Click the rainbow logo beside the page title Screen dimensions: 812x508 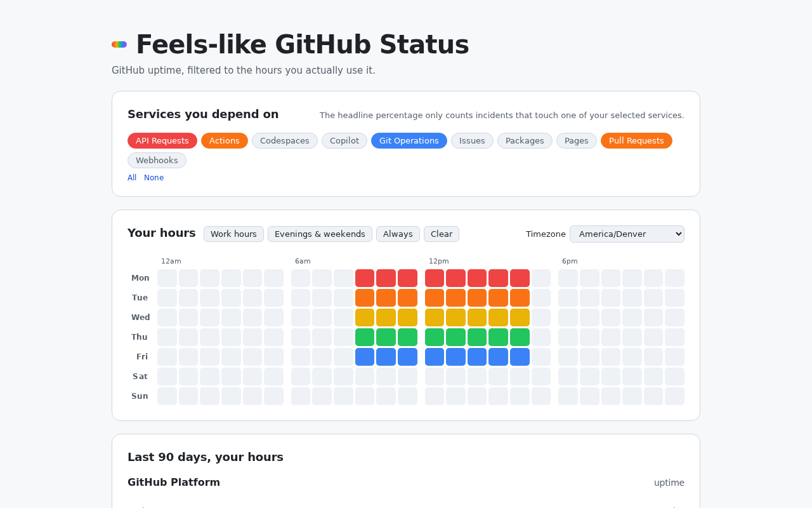click(x=119, y=44)
